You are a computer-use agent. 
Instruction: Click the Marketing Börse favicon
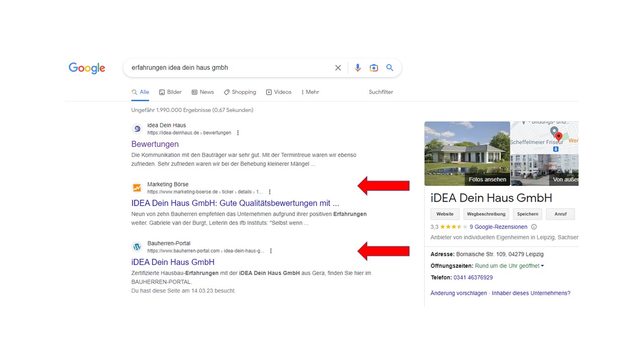pyautogui.click(x=137, y=188)
